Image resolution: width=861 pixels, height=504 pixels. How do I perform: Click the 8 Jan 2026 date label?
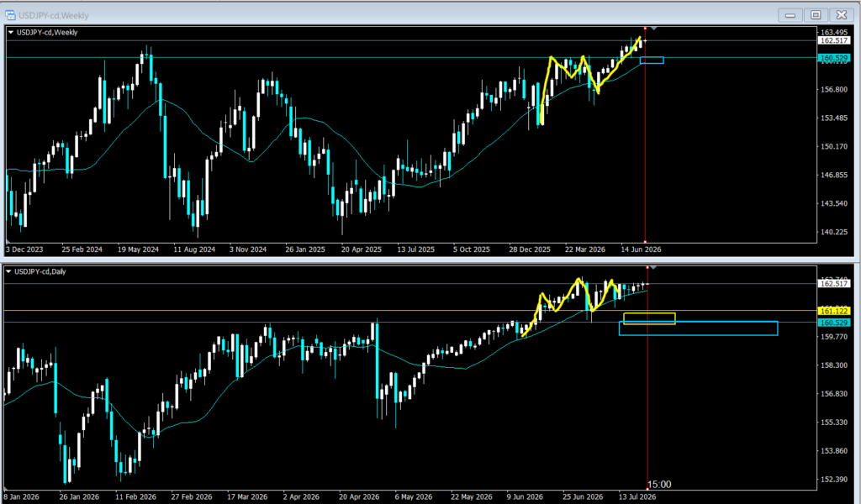pyautogui.click(x=21, y=497)
